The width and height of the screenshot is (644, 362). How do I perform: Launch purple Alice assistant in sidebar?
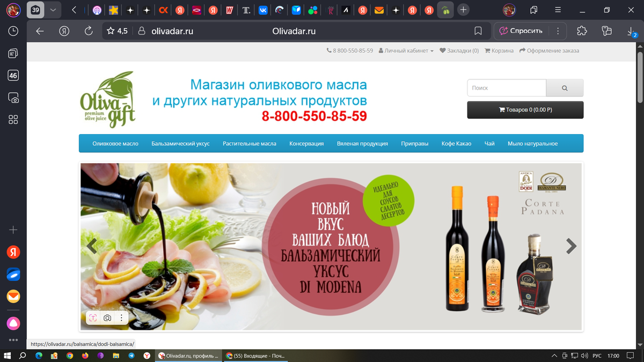13,323
